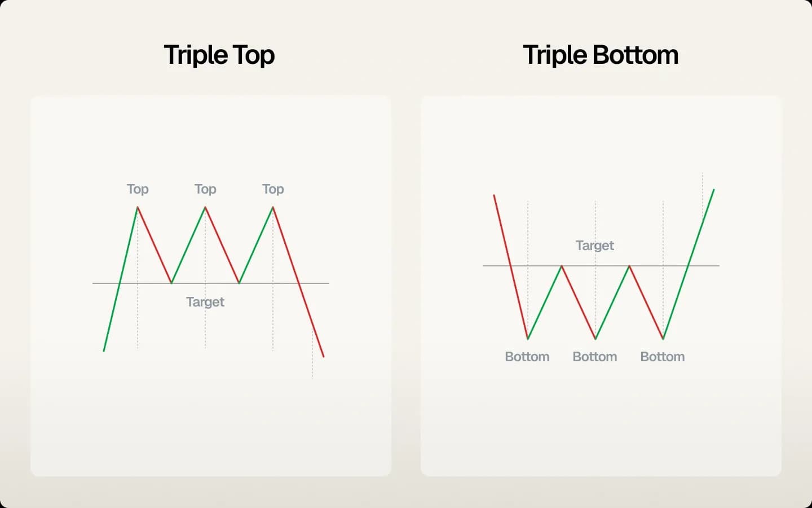Click final green breakout line in Triple Bottom
Screen dimensions: 812x508
tap(689, 264)
